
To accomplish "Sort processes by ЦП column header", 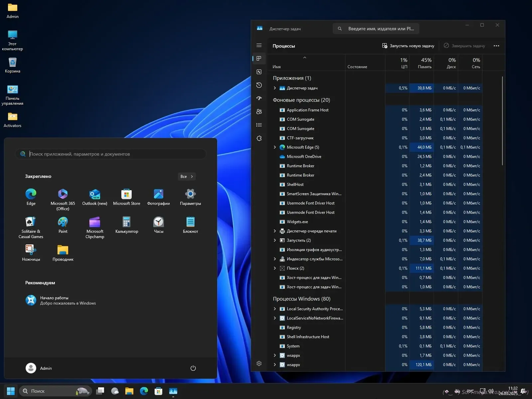I will point(397,63).
